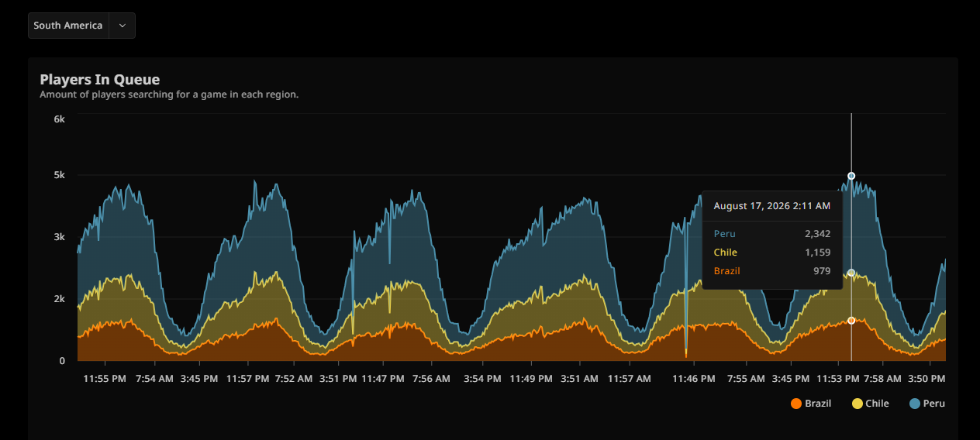This screenshot has width=980, height=440.
Task: Click the orange Brazil legend dot
Action: pyautogui.click(x=795, y=404)
